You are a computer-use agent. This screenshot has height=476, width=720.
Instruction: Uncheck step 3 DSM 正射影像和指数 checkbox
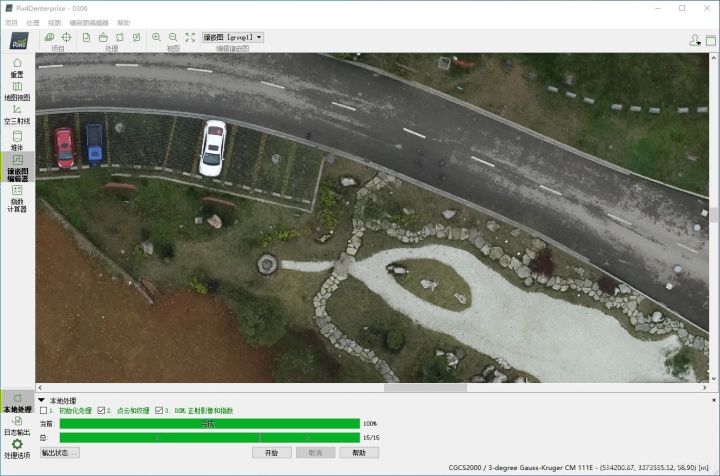point(159,410)
